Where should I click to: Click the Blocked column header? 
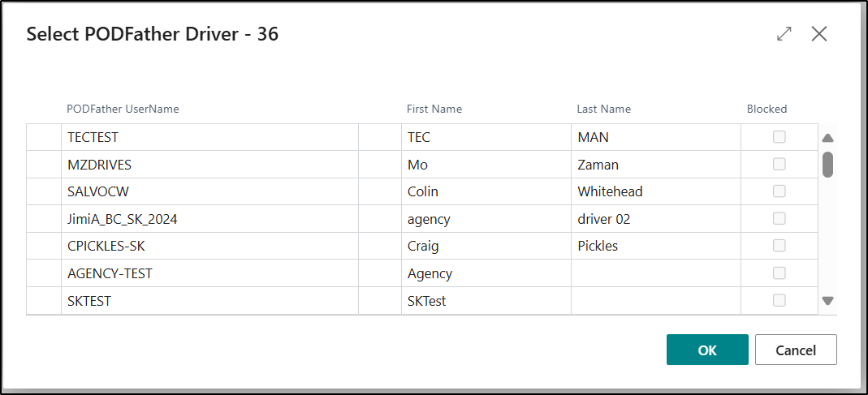pyautogui.click(x=767, y=109)
